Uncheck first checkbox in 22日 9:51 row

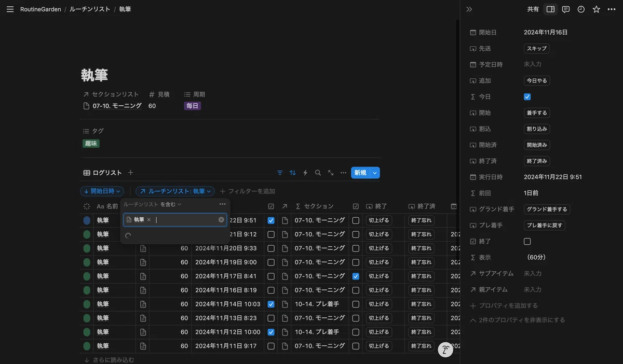coord(271,220)
